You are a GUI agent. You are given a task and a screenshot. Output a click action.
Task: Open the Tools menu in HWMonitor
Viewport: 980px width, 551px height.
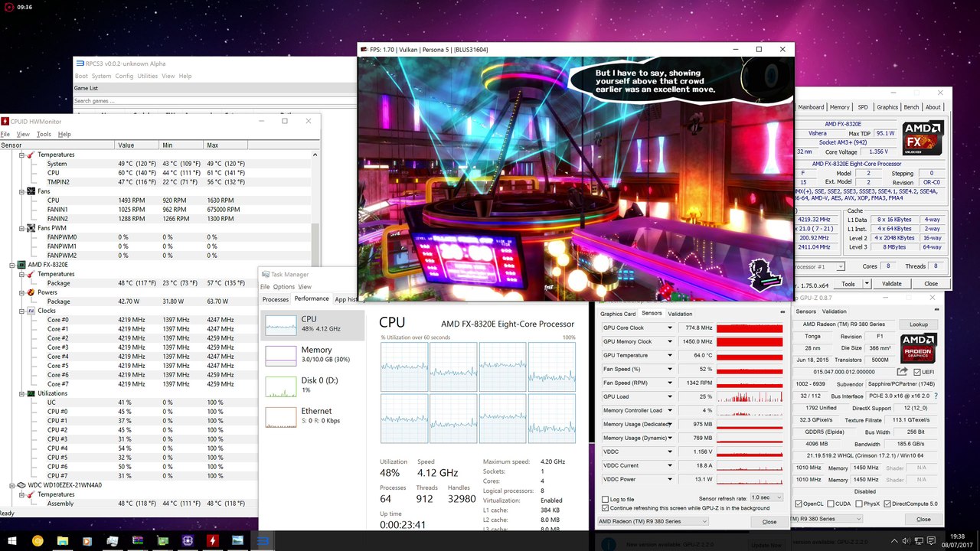point(44,134)
